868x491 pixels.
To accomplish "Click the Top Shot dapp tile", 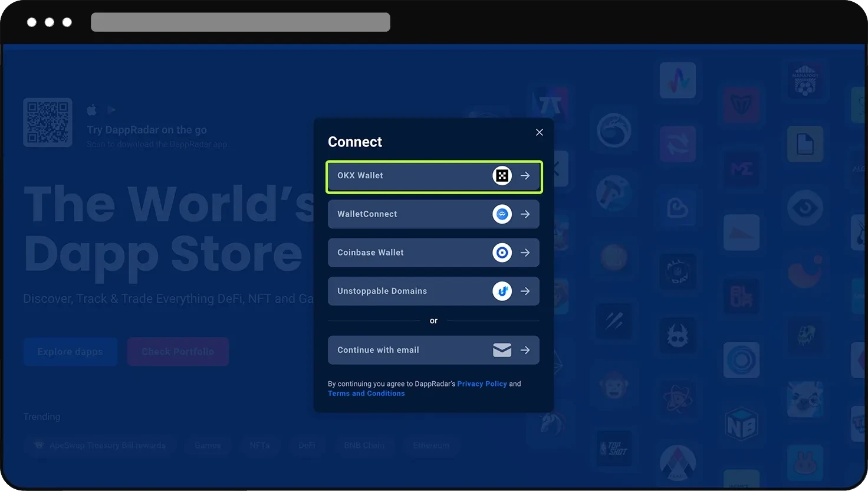I will point(614,449).
